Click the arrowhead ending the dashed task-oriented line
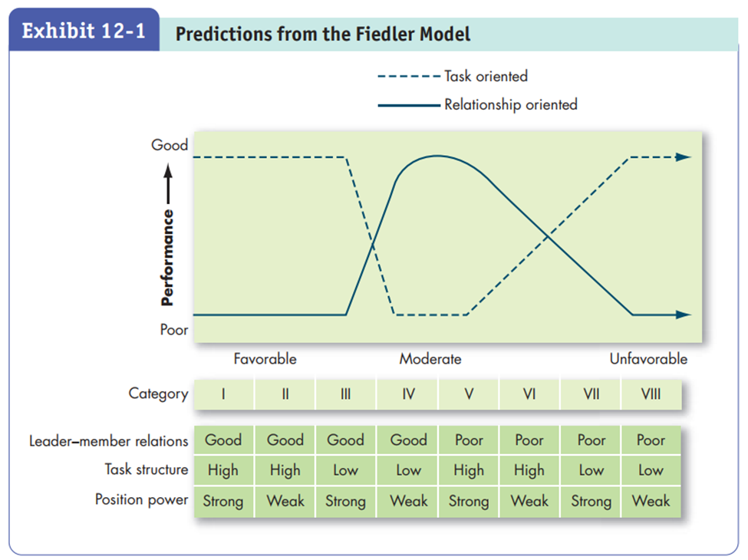748x560 pixels. point(684,157)
